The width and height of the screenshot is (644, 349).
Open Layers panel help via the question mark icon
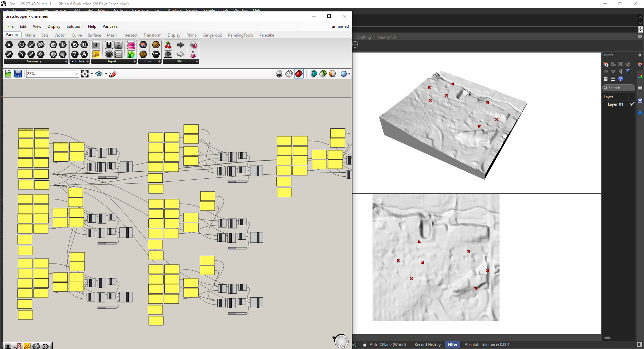[621, 79]
